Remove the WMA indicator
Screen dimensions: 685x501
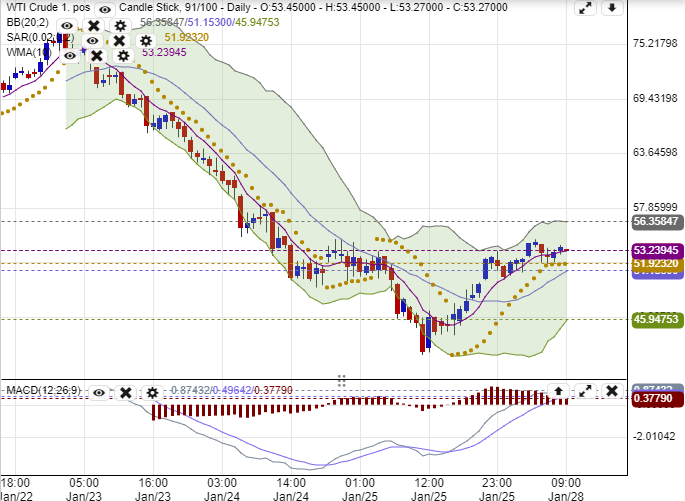(x=97, y=56)
